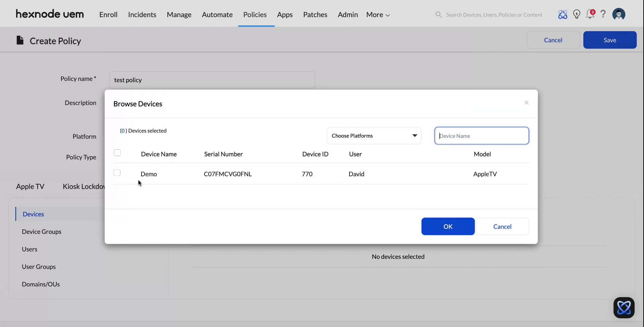Image resolution: width=644 pixels, height=327 pixels.
Task: Click the Create Policy document icon
Action: coord(20,40)
